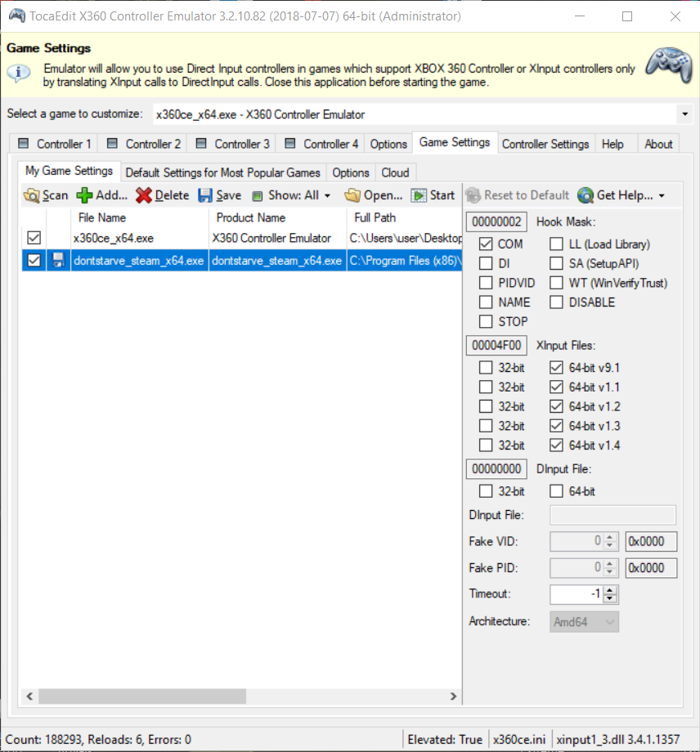Open the Options sub-tab under Game Settings
Image resolution: width=700 pixels, height=752 pixels.
point(351,172)
